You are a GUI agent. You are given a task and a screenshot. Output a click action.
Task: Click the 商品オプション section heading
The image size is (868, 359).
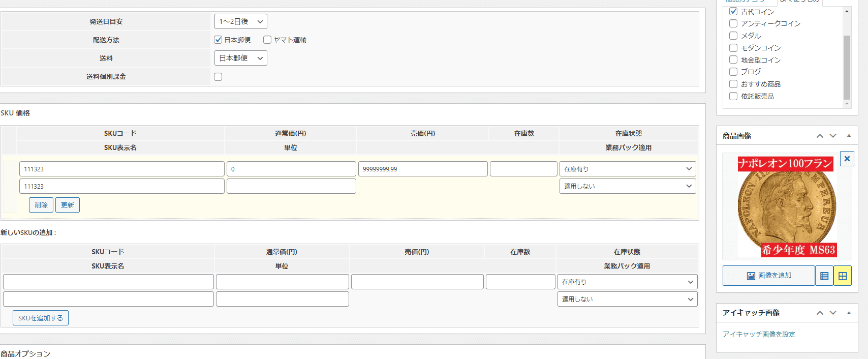[25, 354]
